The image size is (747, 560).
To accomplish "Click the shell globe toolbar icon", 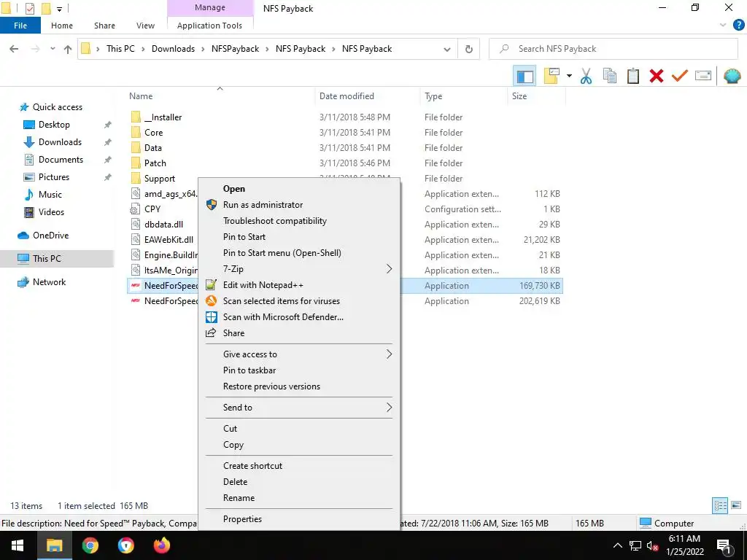I will [732, 76].
